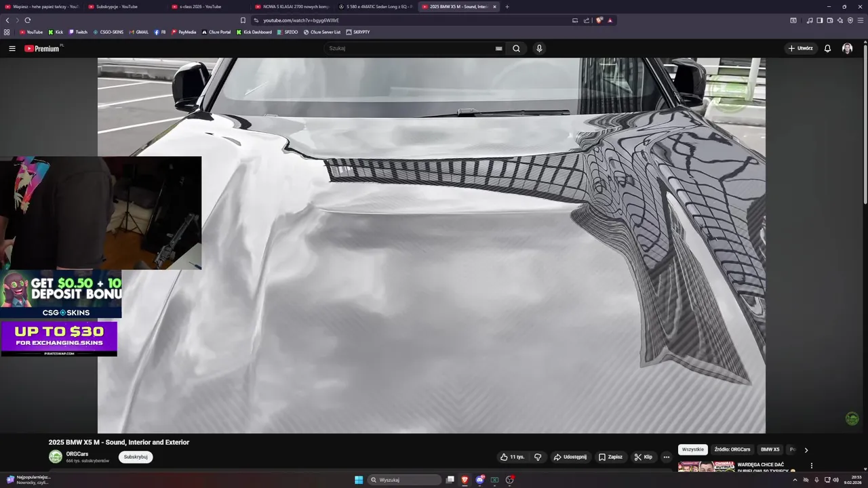Screen dimensions: 868x488
Task: Open taskbar clock showing 20:53
Action: (x=853, y=480)
